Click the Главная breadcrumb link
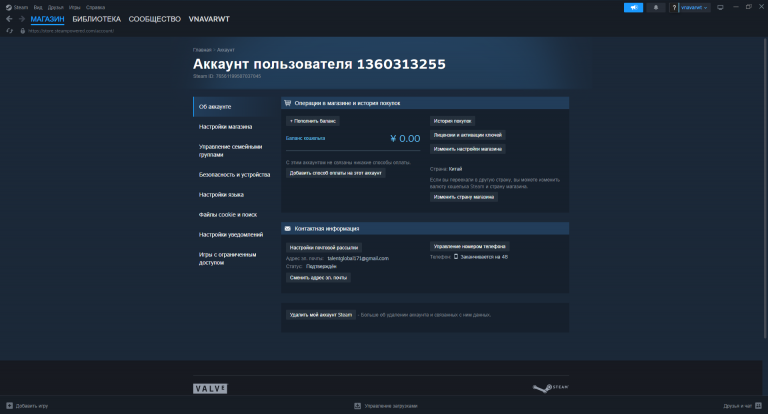768x414 pixels. pyautogui.click(x=202, y=50)
